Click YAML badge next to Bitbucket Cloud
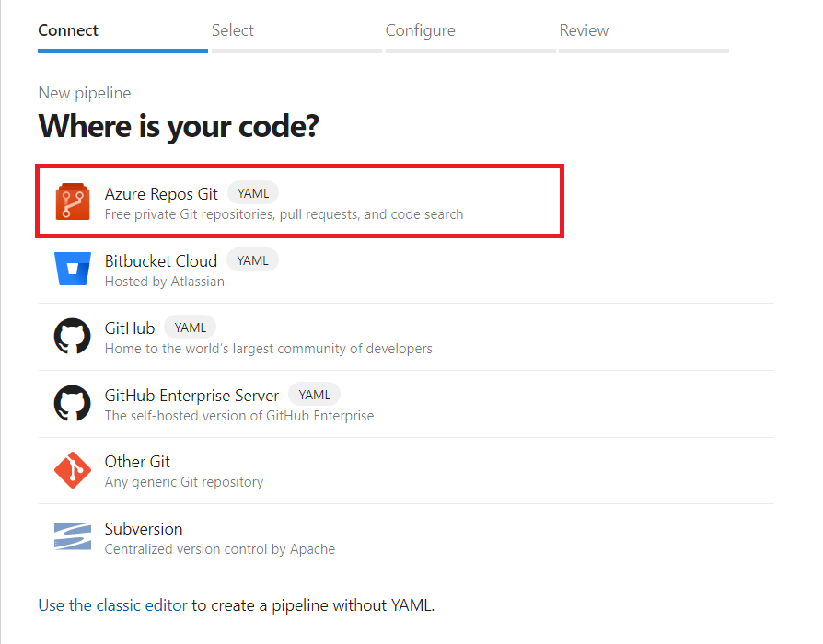The width and height of the screenshot is (823, 644). (x=252, y=260)
